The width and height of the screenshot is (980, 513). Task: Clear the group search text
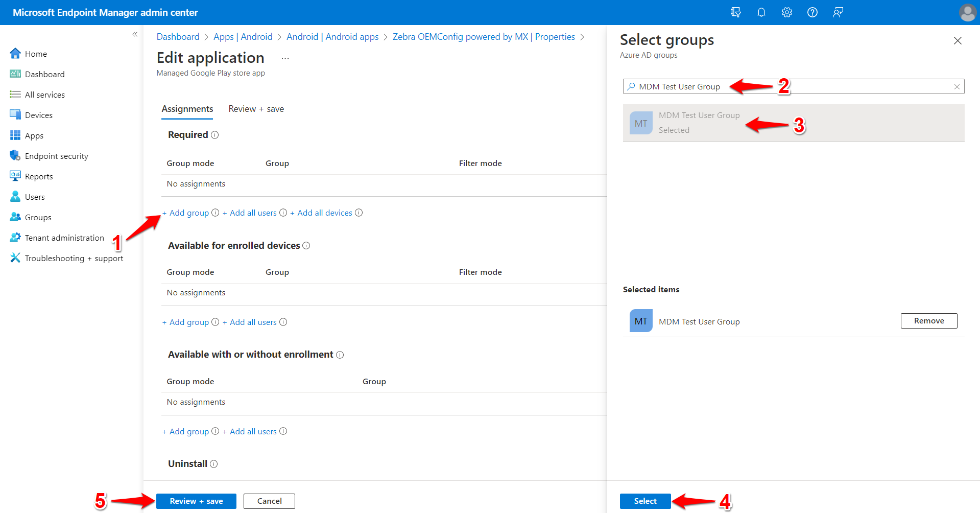click(x=957, y=87)
